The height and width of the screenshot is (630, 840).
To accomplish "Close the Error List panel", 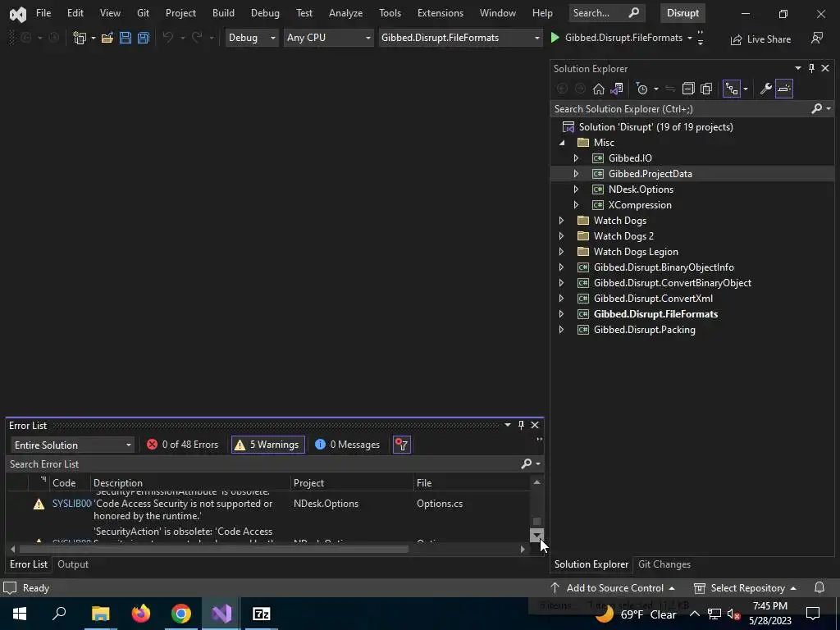I will click(x=535, y=425).
